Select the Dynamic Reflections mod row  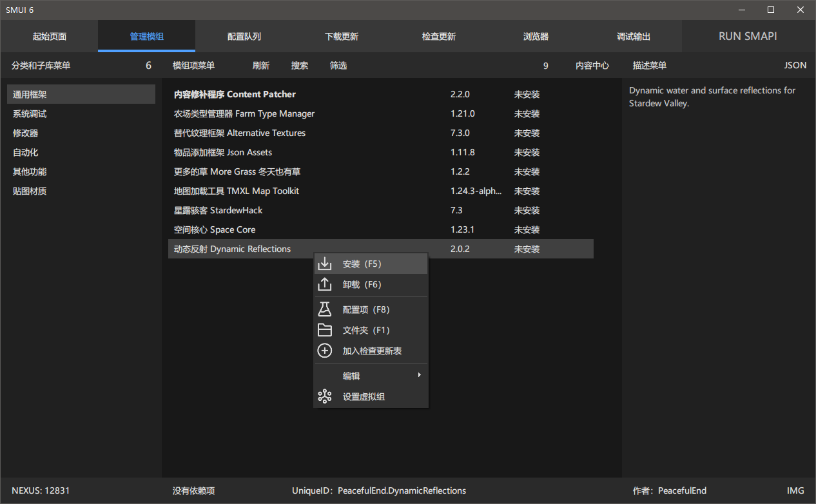tap(381, 249)
